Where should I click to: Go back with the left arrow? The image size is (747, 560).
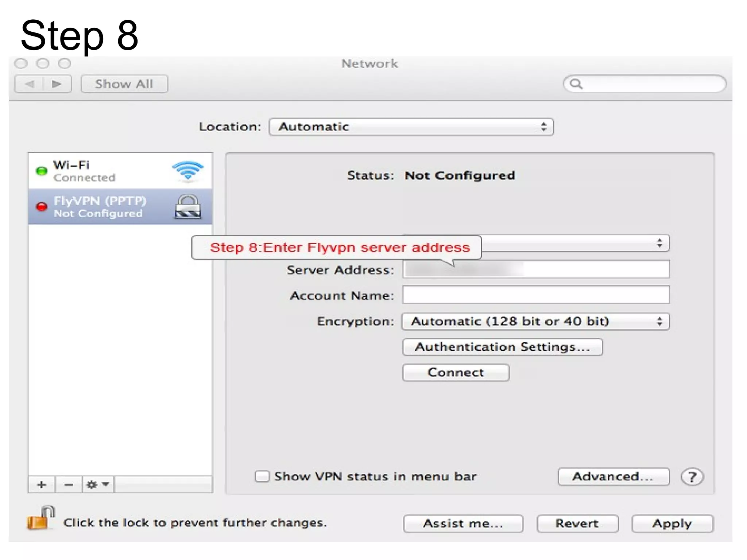tap(29, 84)
